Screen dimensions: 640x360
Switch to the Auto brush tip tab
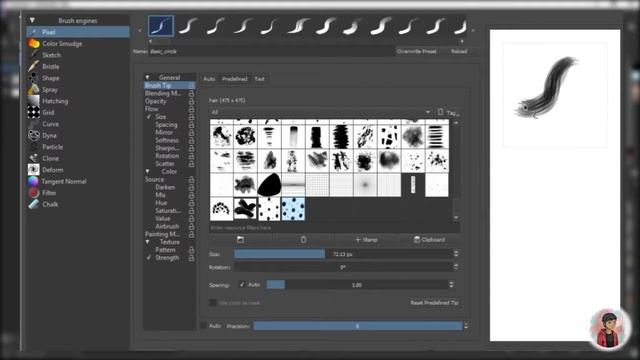point(209,79)
